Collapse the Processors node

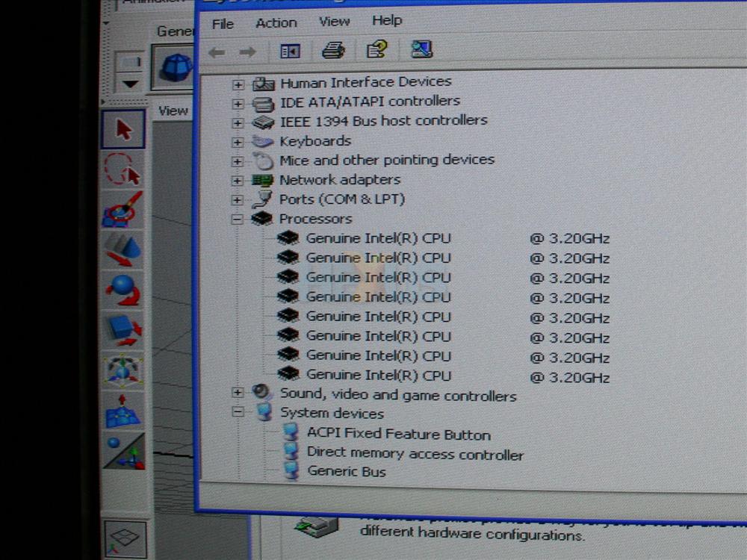[x=238, y=220]
